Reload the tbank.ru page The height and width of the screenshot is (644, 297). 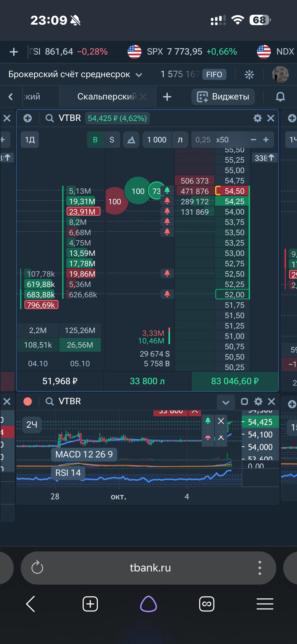[37, 568]
